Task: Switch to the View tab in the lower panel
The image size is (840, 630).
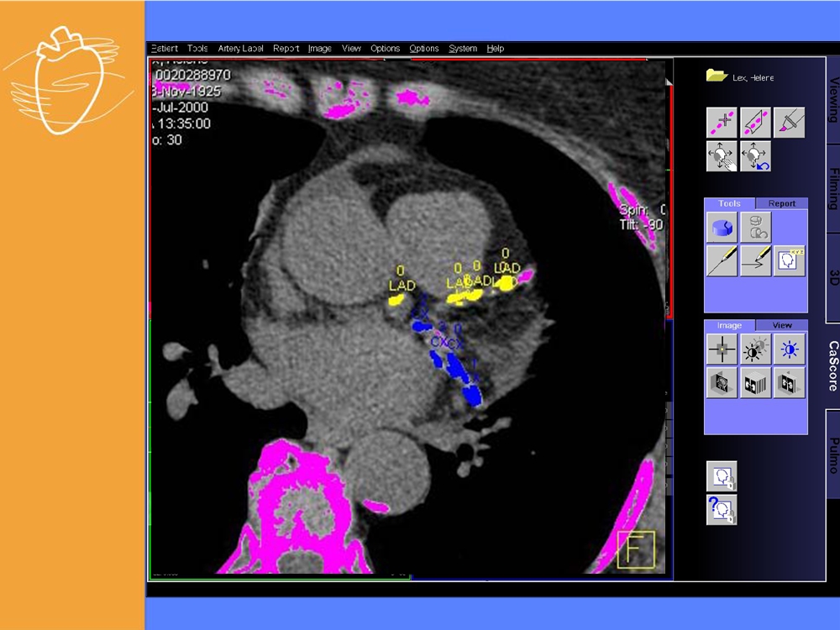Action: pyautogui.click(x=781, y=325)
